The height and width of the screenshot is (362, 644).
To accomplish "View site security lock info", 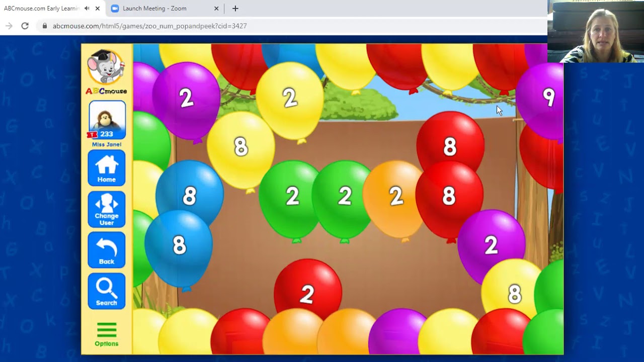I will [x=45, y=26].
